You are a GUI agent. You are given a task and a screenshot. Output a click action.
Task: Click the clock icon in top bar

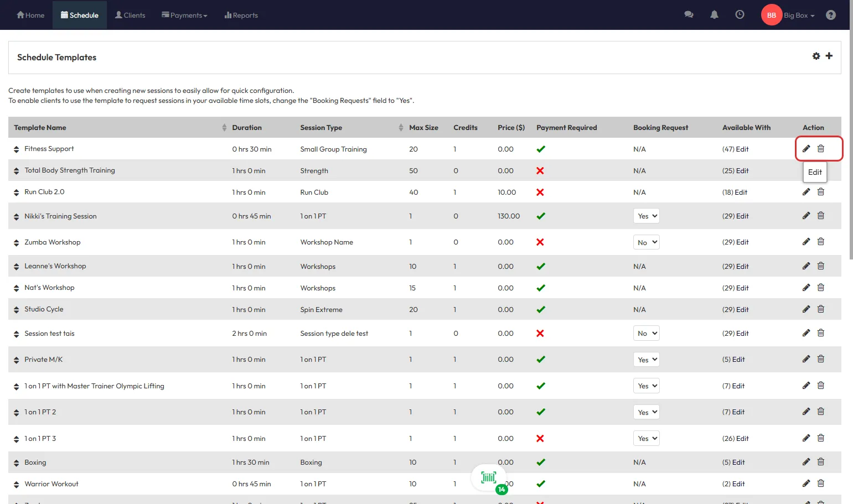point(740,15)
